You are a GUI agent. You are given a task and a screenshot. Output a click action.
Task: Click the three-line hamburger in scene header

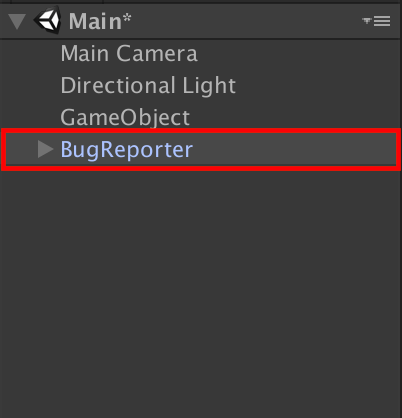382,21
